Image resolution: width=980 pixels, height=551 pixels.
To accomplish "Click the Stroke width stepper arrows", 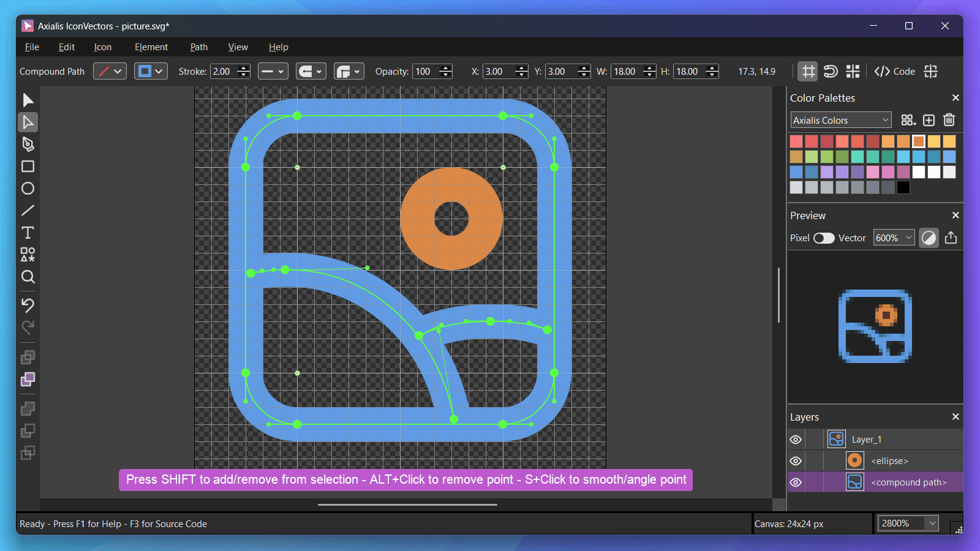I will click(244, 71).
